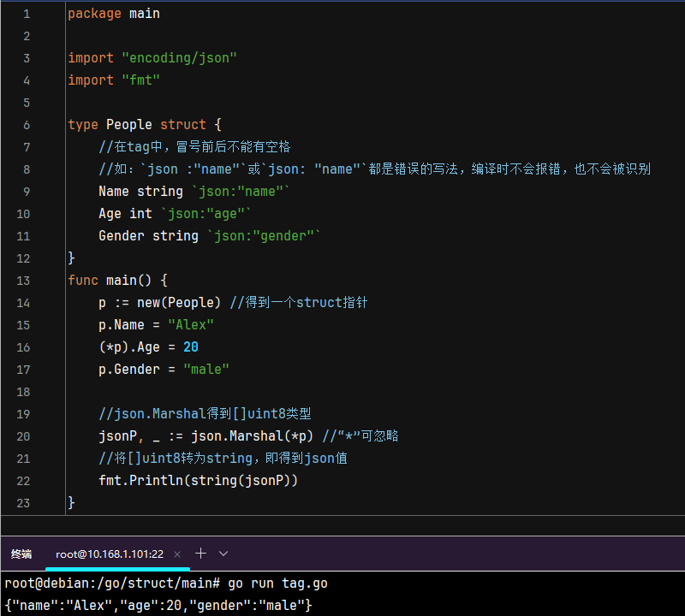Click line number 6 in the gutter

click(27, 125)
